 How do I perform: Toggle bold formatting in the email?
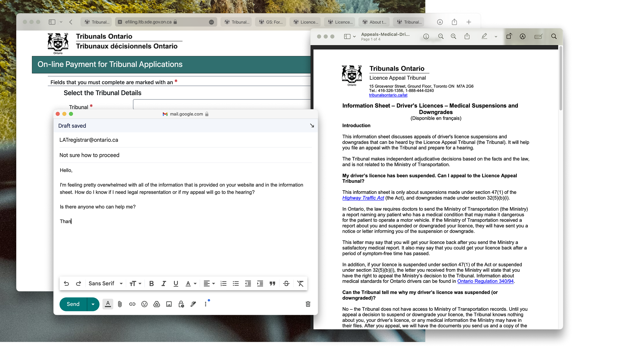(152, 283)
